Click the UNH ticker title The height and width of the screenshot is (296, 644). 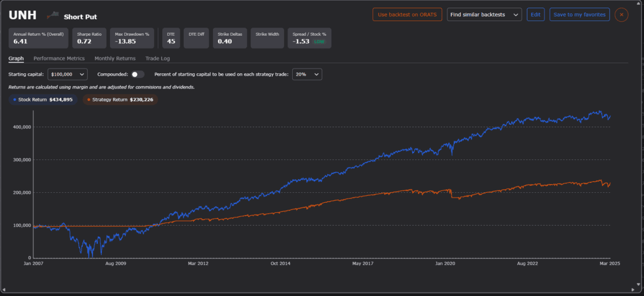click(23, 16)
